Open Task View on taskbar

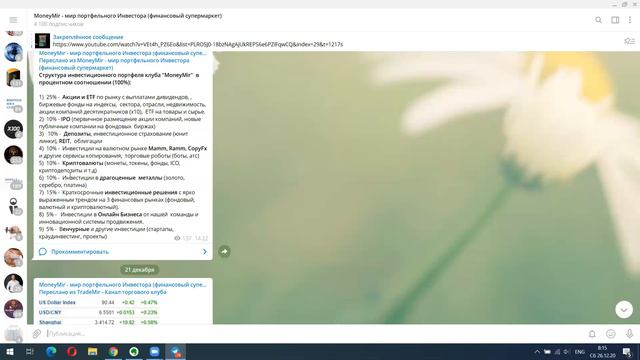30,351
